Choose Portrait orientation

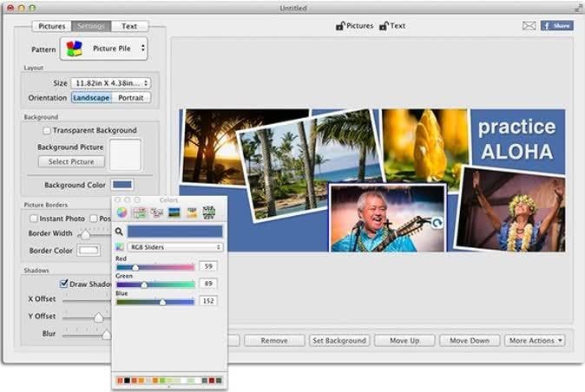131,98
